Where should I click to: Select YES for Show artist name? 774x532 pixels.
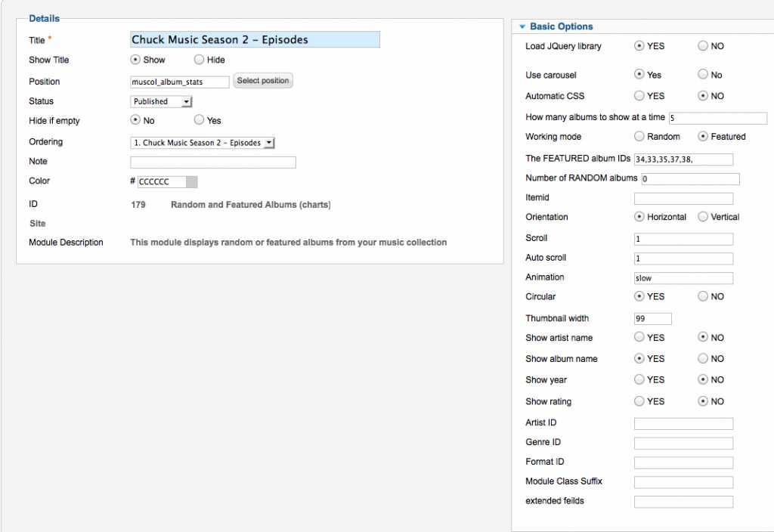[639, 338]
